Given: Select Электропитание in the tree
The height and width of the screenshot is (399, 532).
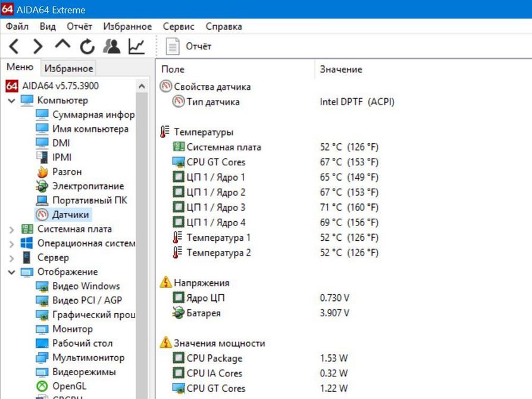Looking at the screenshot, I should pyautogui.click(x=87, y=186).
